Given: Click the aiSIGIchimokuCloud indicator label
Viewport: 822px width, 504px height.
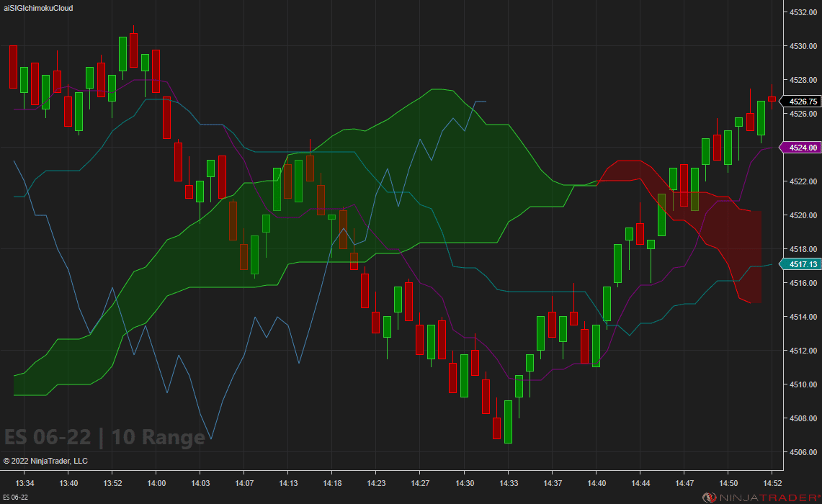Looking at the screenshot, I should pyautogui.click(x=39, y=8).
